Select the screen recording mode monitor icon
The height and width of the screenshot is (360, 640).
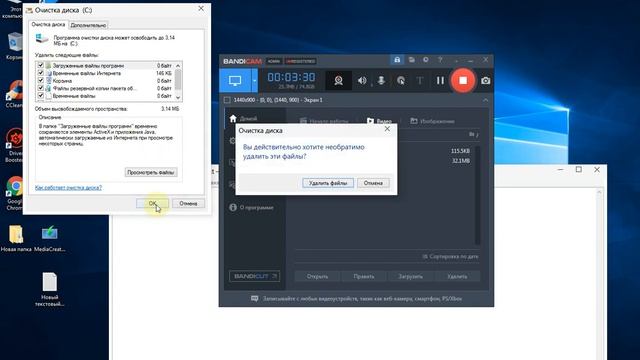(x=235, y=80)
